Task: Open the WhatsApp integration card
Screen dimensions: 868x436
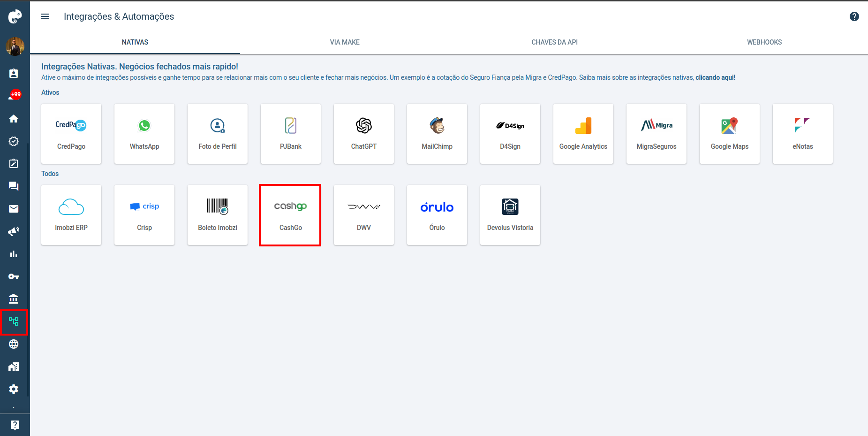Action: coord(144,134)
